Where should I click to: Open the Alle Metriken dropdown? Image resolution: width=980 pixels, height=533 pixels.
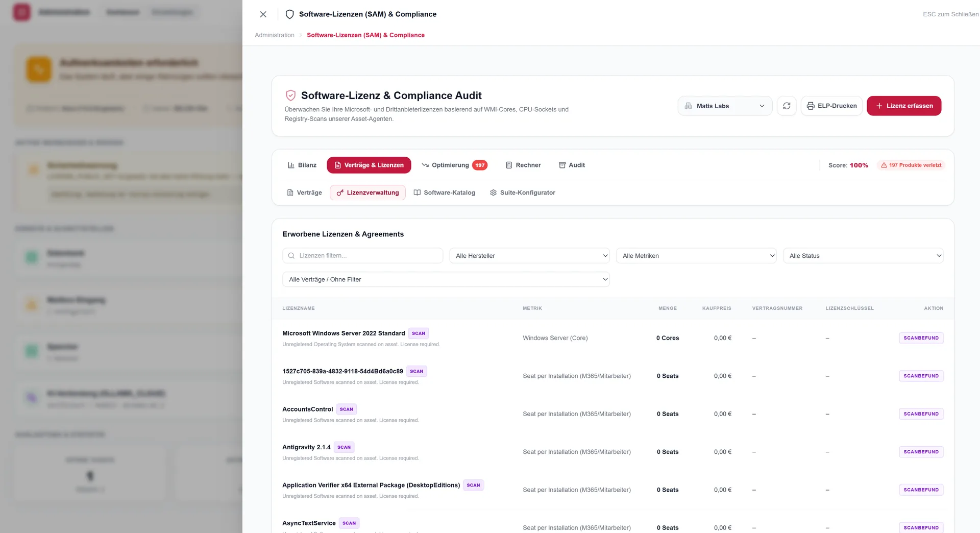[x=696, y=256]
